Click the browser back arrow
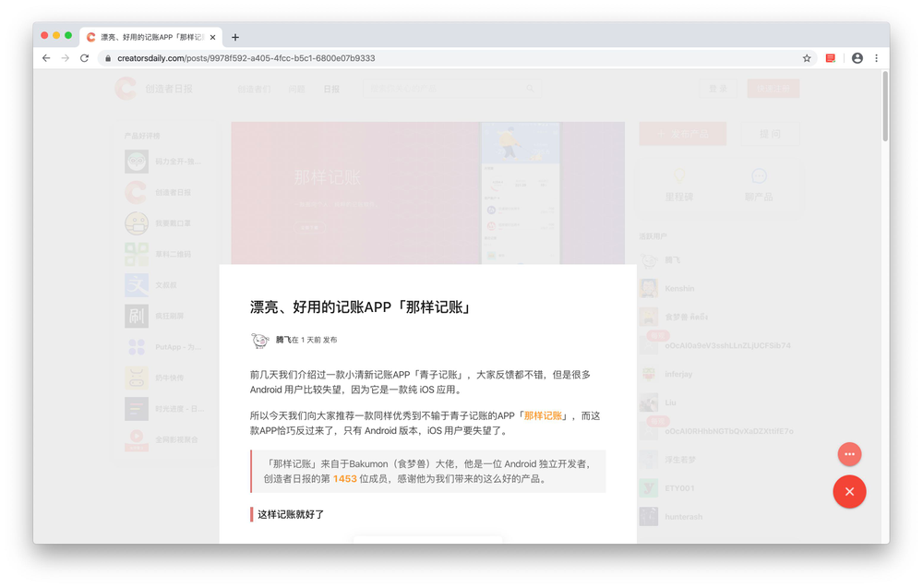Screen dimensions: 923x588 [x=46, y=58]
